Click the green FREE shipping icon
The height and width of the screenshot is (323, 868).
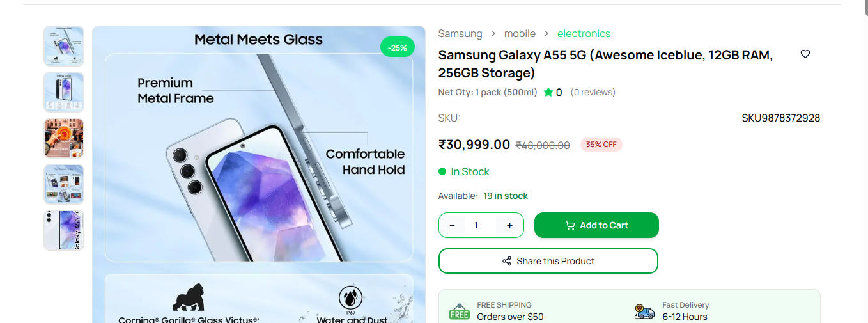point(459,311)
